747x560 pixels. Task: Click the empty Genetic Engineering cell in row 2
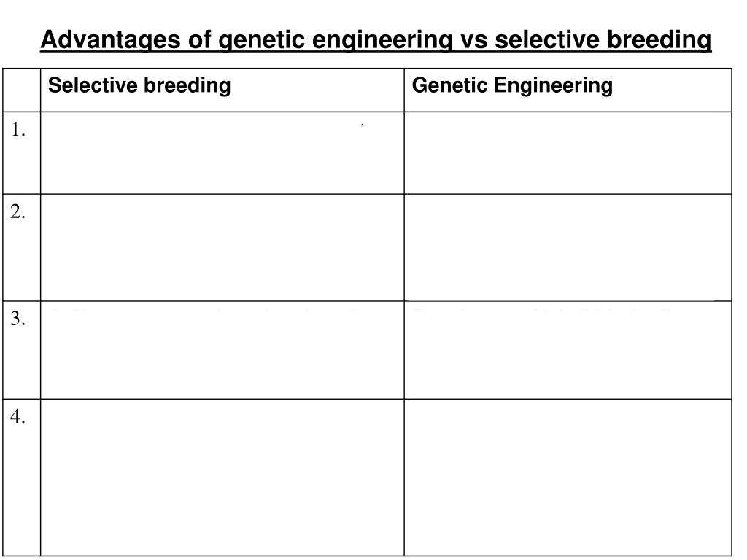pyautogui.click(x=568, y=248)
